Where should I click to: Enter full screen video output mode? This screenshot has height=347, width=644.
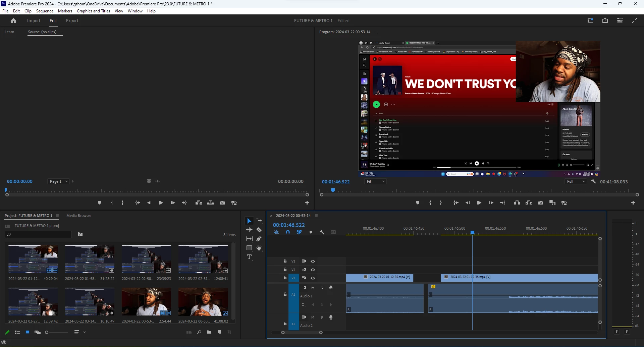point(635,20)
